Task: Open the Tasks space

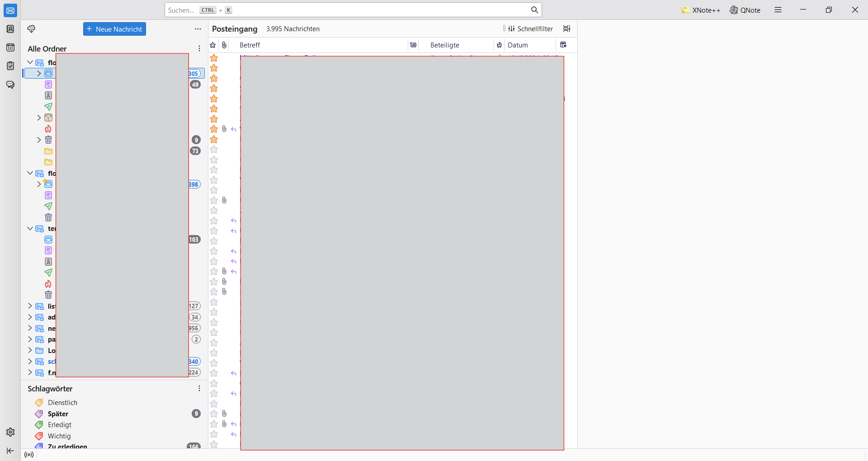Action: [x=10, y=66]
